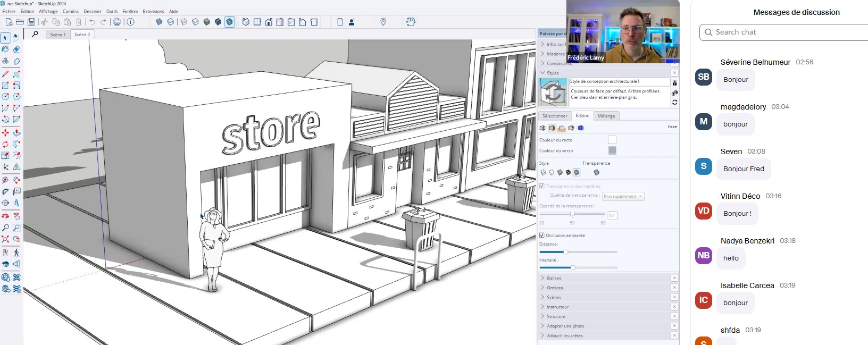Click the Print icon in toolbar
Viewport: 868px width, 345px height.
pyautogui.click(x=117, y=22)
